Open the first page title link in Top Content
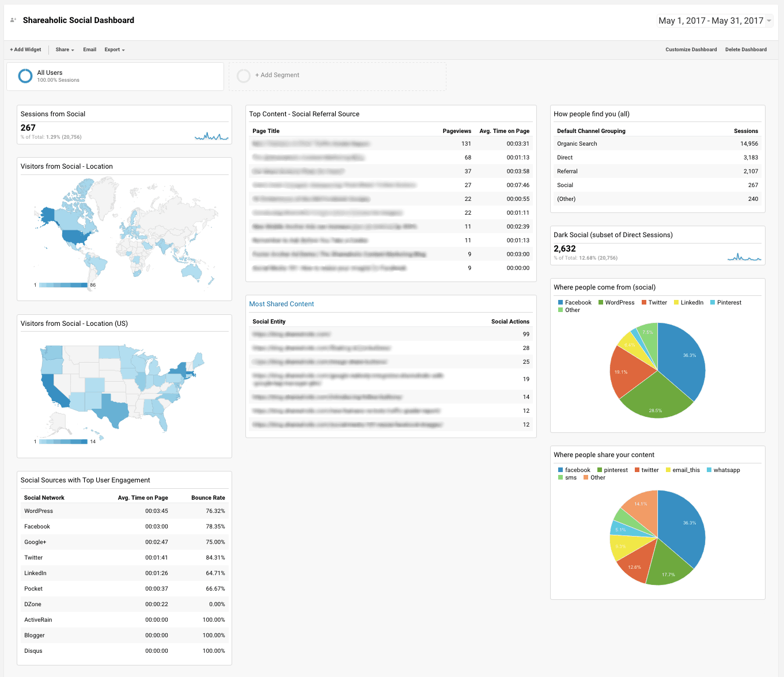 311,143
